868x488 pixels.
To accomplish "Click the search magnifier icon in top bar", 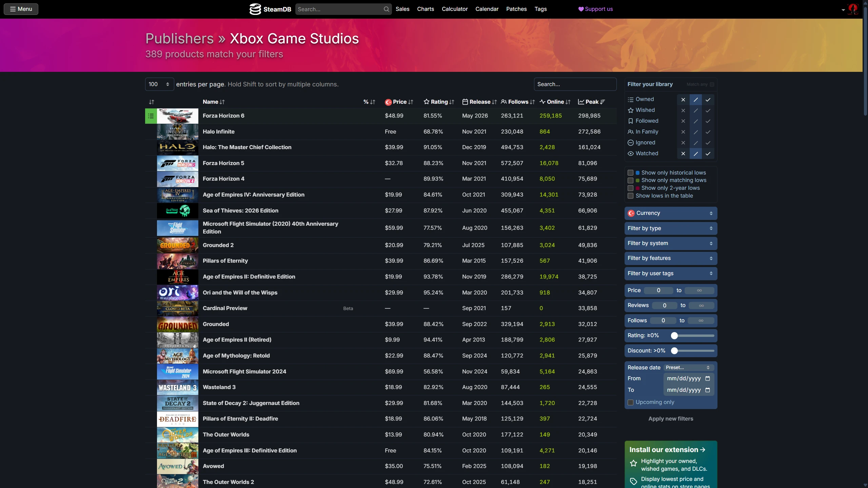I will pyautogui.click(x=386, y=9).
